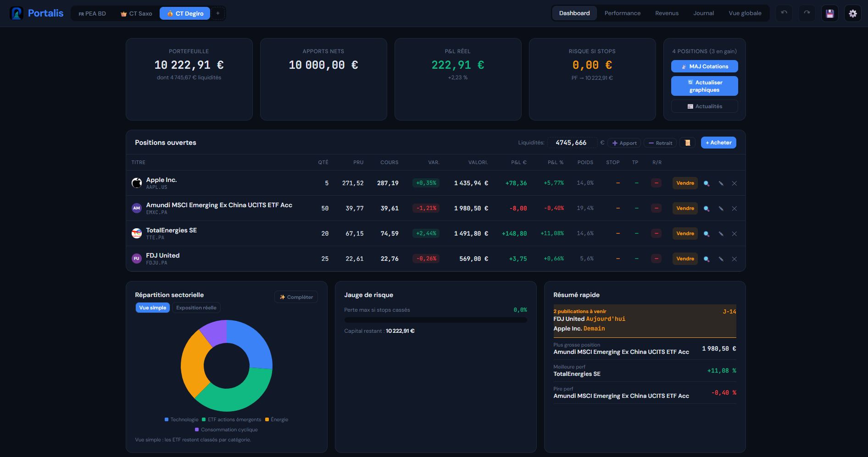Click the redo arrow icon
The image size is (868, 457).
(807, 13)
